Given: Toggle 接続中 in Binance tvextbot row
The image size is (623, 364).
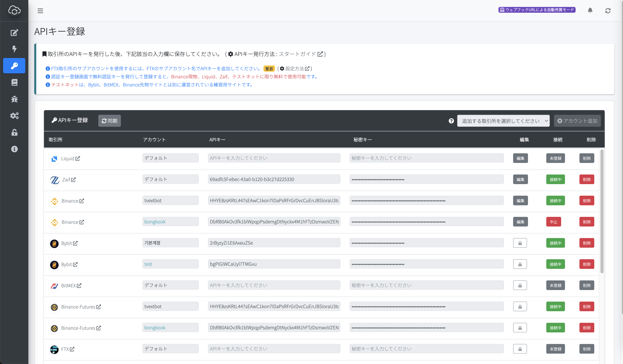Looking at the screenshot, I should coord(556,201).
